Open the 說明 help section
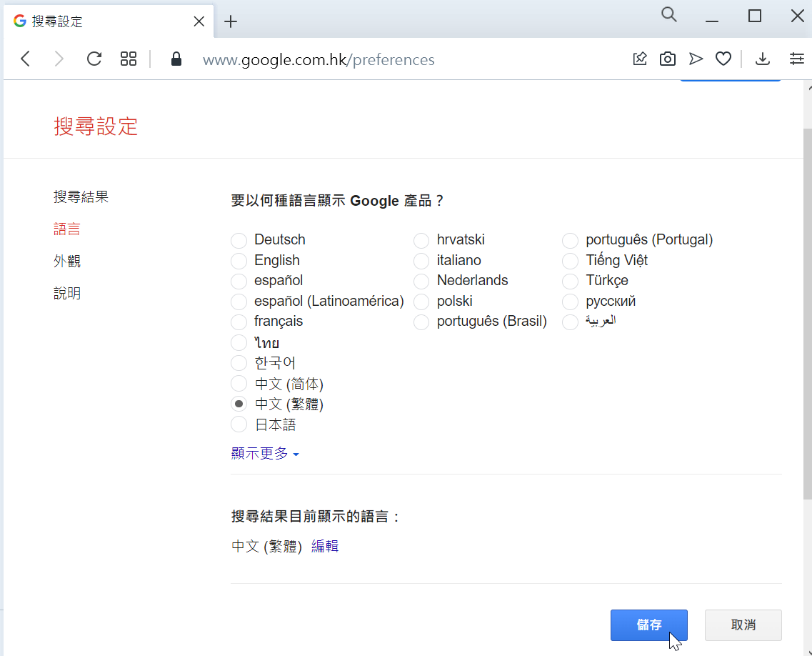The image size is (812, 656). (67, 293)
